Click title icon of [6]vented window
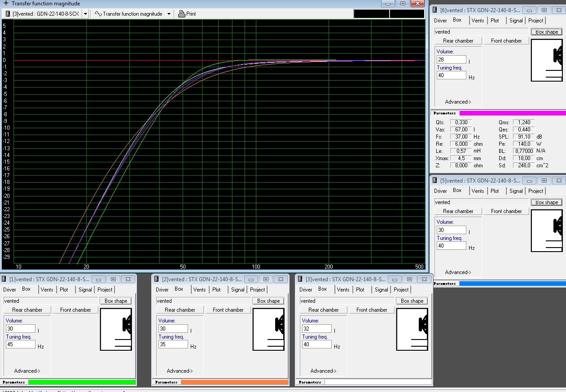 434,10
